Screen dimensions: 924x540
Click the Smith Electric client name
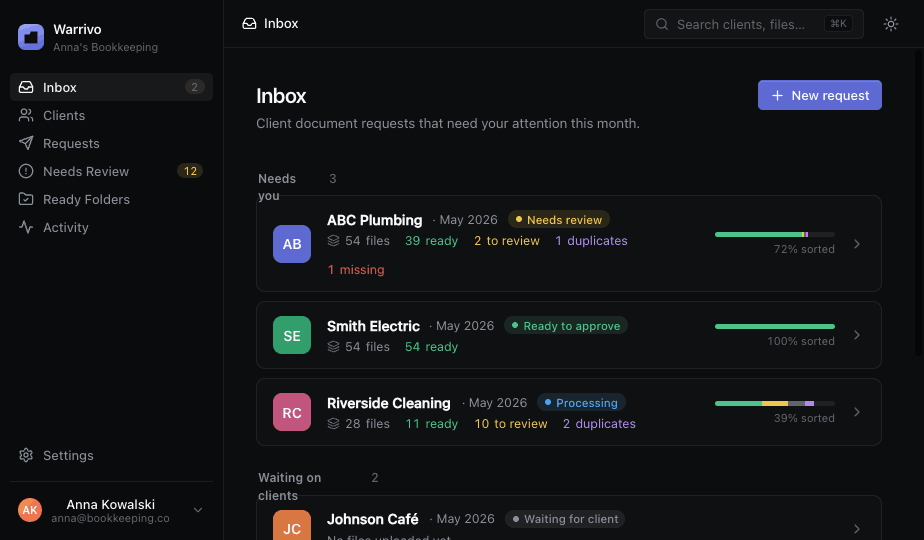click(x=374, y=326)
